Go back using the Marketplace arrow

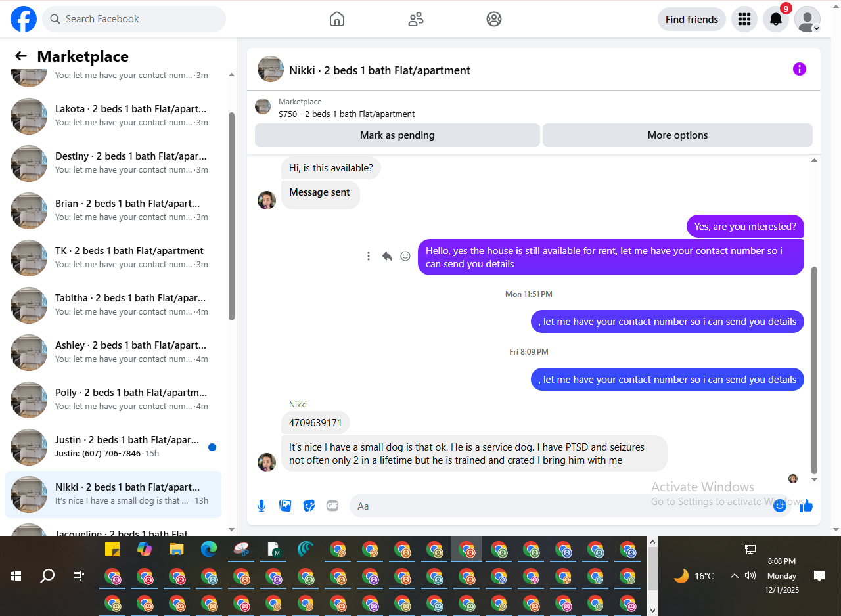(x=21, y=56)
